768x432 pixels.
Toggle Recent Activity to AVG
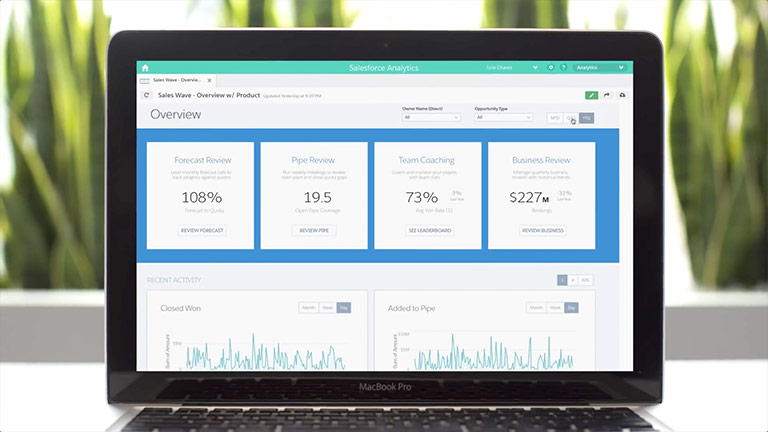585,280
